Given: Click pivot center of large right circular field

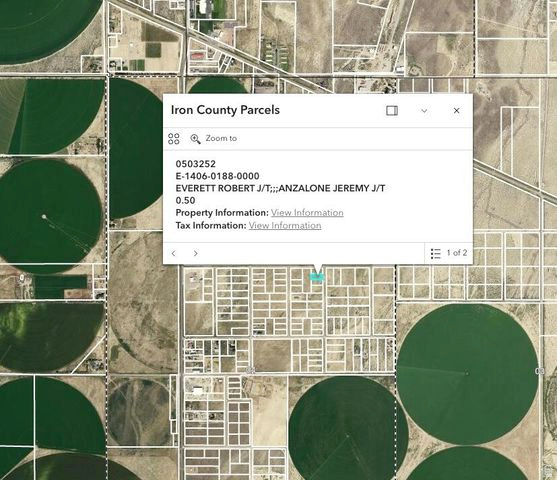Looking at the screenshot, I should (467, 373).
